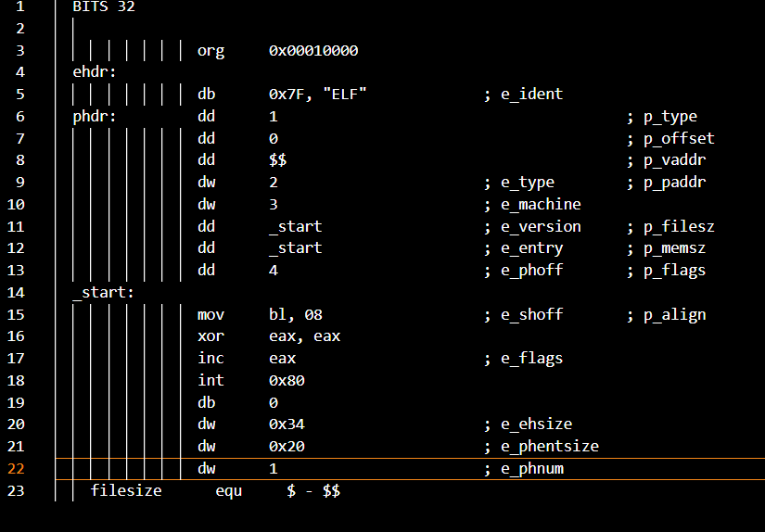The image size is (765, 532).
Task: Click the '; e_ehsize' comment
Action: (x=528, y=424)
